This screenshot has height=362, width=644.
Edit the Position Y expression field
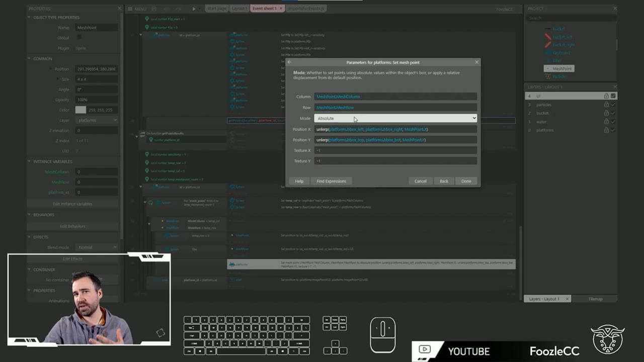click(x=395, y=140)
